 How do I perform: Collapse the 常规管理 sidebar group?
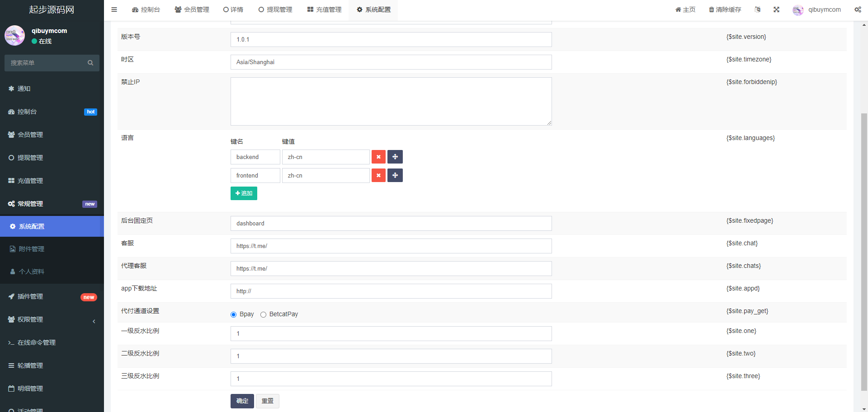coord(52,204)
